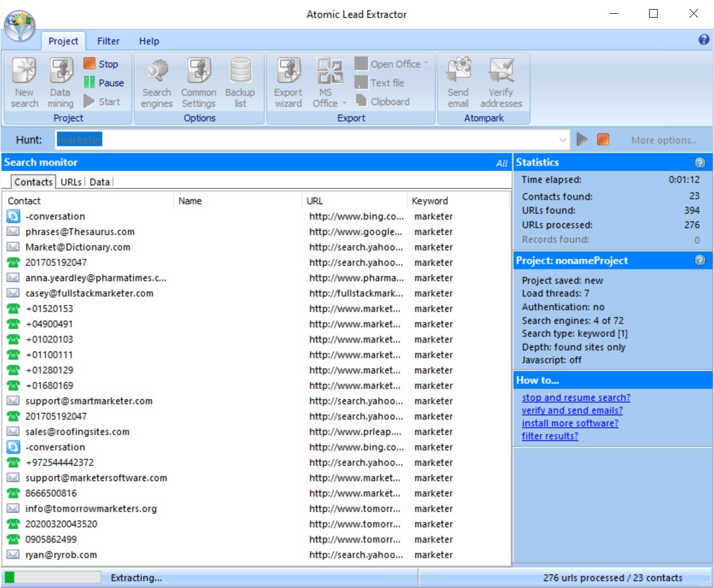The width and height of the screenshot is (714, 588).
Task: Sort by the URL column header
Action: [354, 201]
